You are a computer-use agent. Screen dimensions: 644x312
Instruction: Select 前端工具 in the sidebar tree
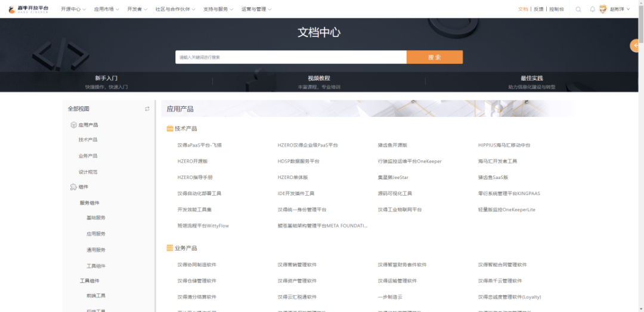(x=95, y=295)
